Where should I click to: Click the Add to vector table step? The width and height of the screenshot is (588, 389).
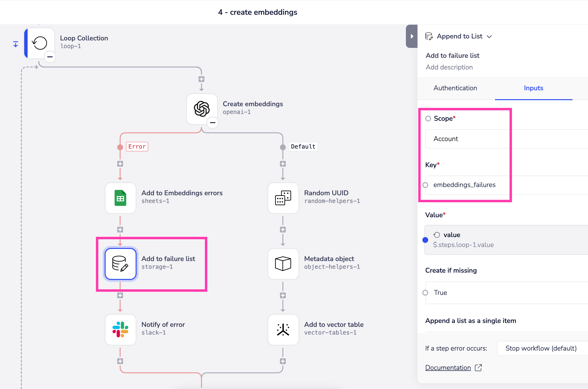[283, 329]
